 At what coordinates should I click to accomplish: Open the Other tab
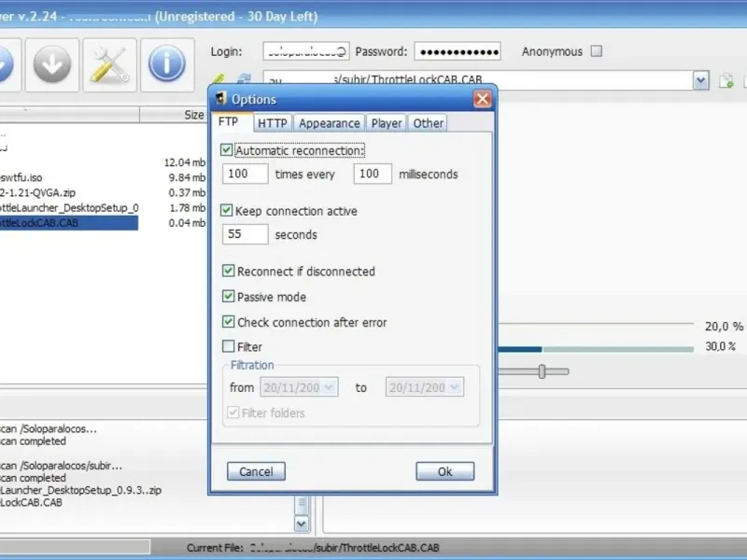428,123
